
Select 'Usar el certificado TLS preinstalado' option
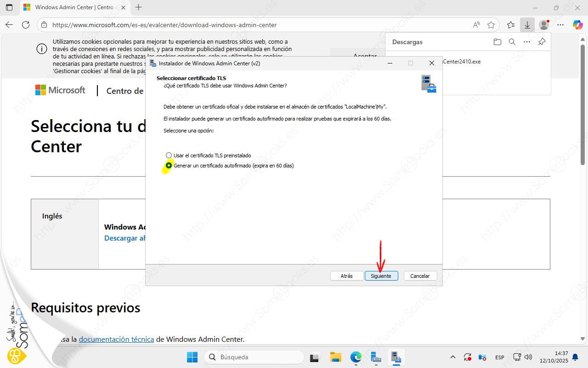click(169, 155)
